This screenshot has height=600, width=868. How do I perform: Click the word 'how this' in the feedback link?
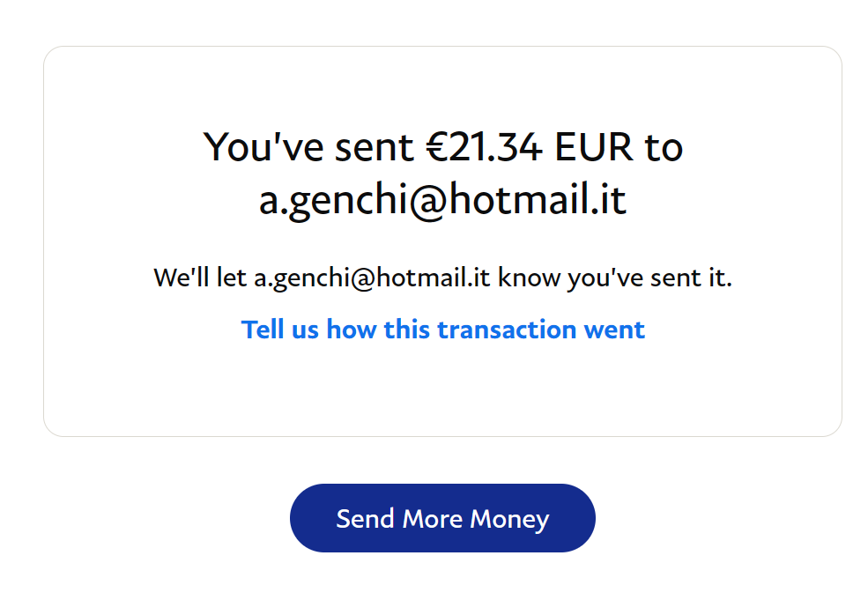[x=378, y=330]
